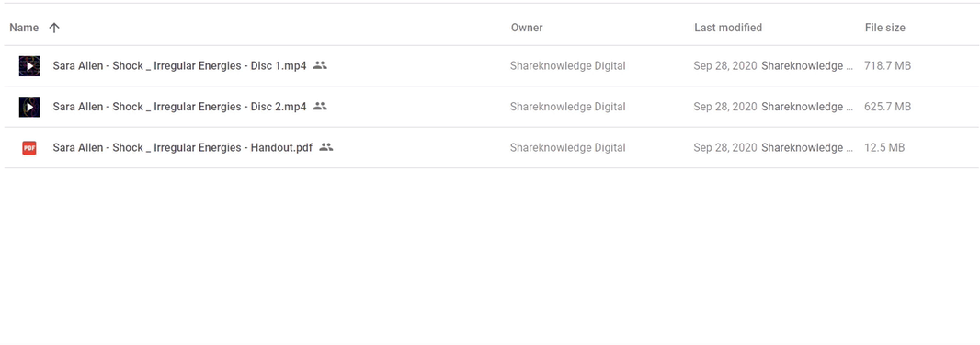Click the File size column header

tap(885, 28)
